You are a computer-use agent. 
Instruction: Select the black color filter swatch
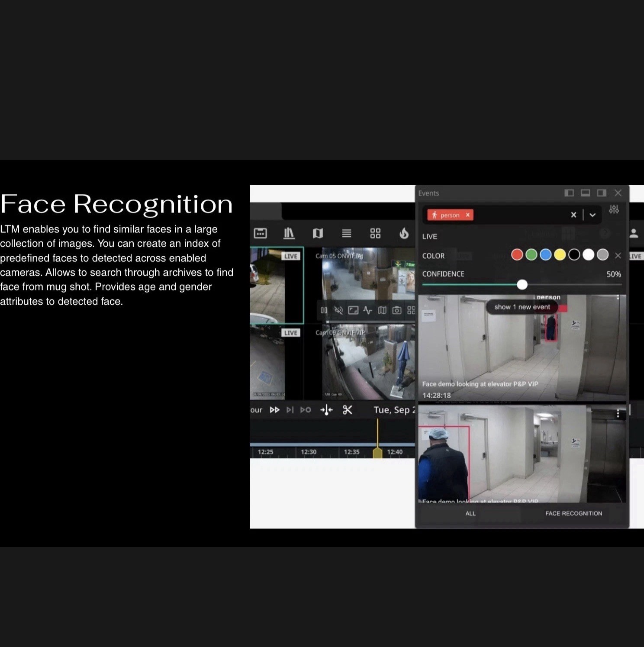[x=574, y=255]
